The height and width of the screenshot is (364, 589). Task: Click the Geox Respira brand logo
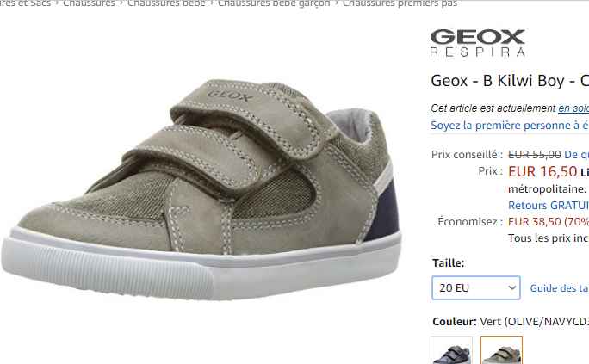point(477,43)
